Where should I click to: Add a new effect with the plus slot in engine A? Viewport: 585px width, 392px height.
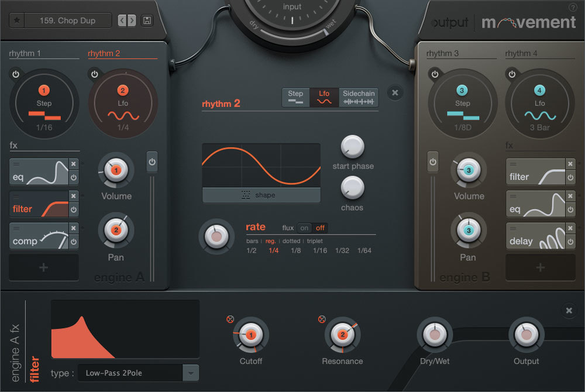[x=43, y=267]
